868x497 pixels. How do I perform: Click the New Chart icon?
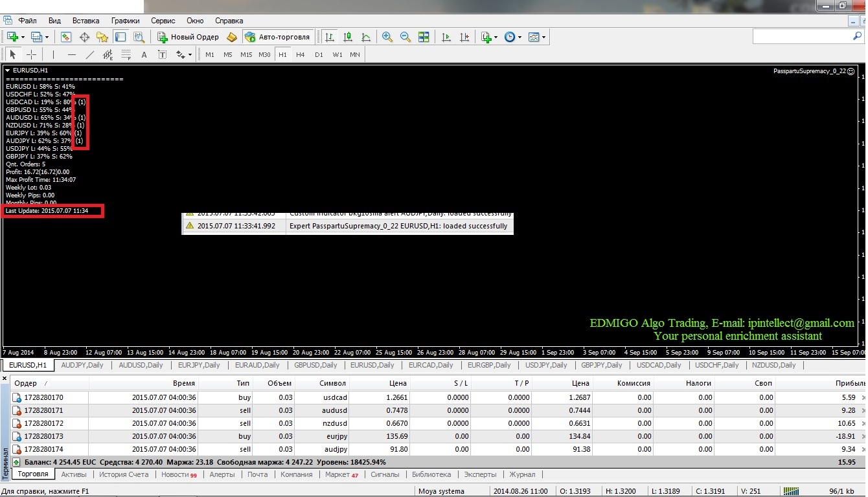coord(13,37)
